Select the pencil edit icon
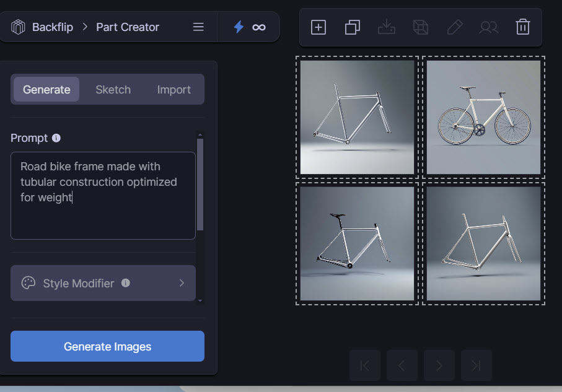The width and height of the screenshot is (562, 392). pos(454,27)
